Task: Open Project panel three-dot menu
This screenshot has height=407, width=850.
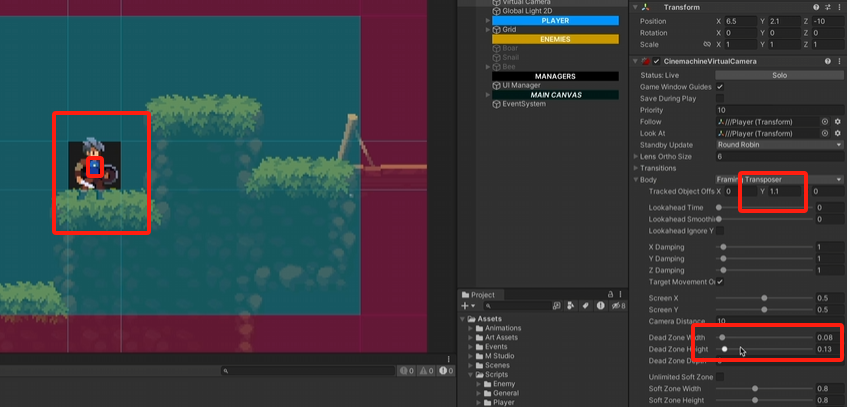Action: pos(620,294)
